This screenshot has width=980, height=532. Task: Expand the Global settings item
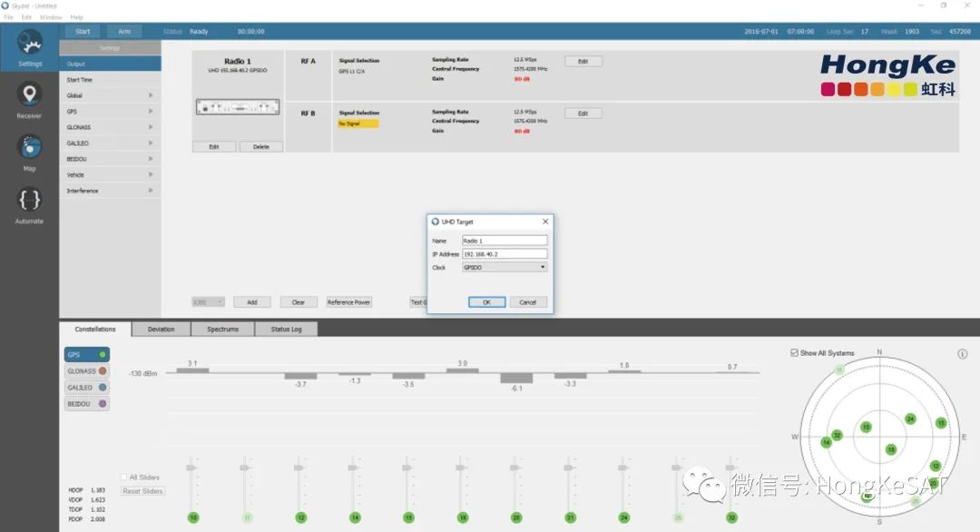pos(110,95)
